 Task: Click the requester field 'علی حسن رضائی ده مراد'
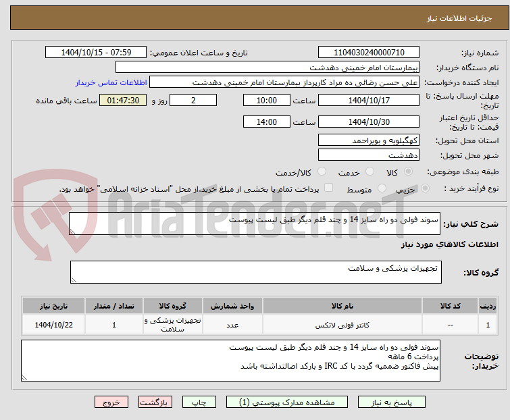click(x=284, y=82)
